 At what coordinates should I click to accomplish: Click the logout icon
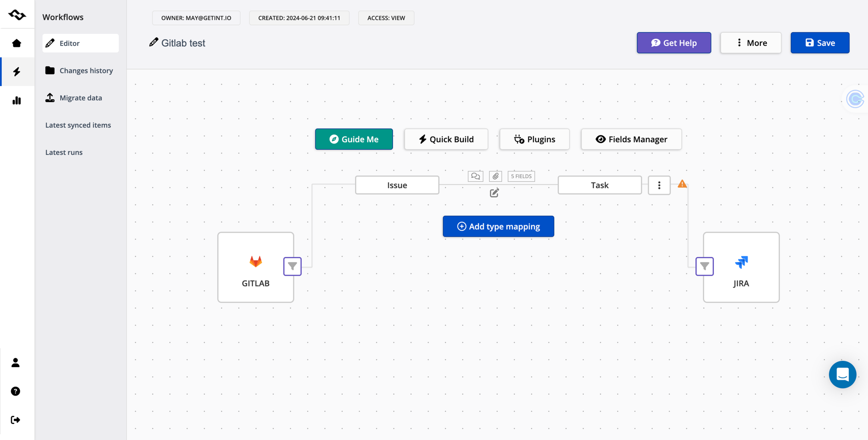(x=16, y=420)
